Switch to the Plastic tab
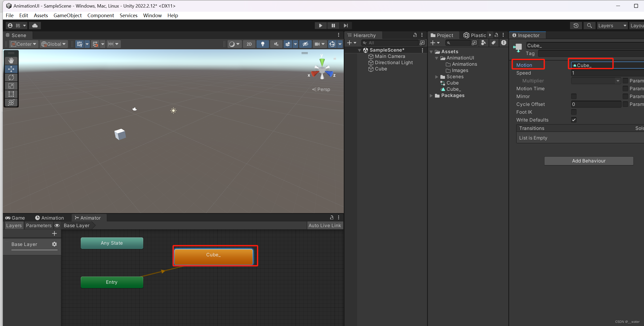644x326 pixels. tap(475, 35)
